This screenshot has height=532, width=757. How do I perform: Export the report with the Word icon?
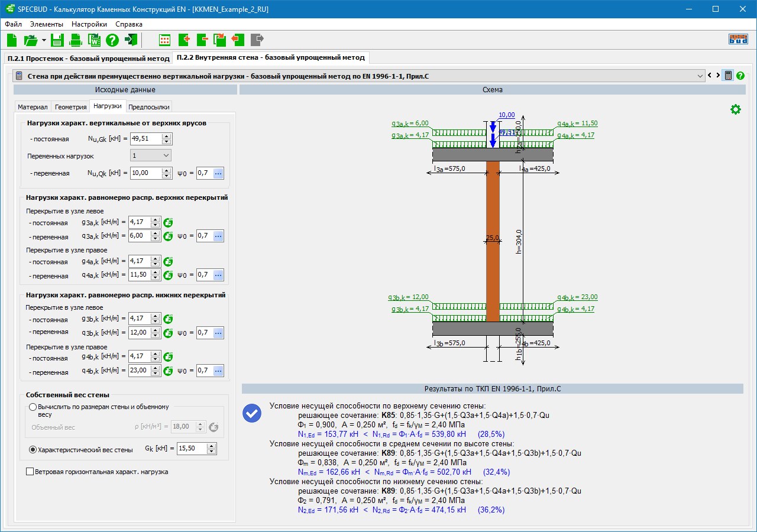click(x=94, y=40)
